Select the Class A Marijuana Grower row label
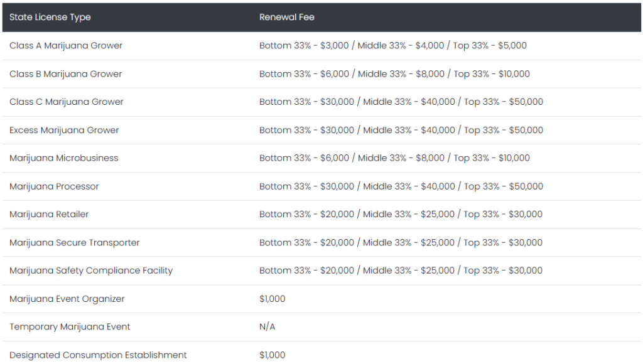This screenshot has height=364, width=643. (x=66, y=46)
